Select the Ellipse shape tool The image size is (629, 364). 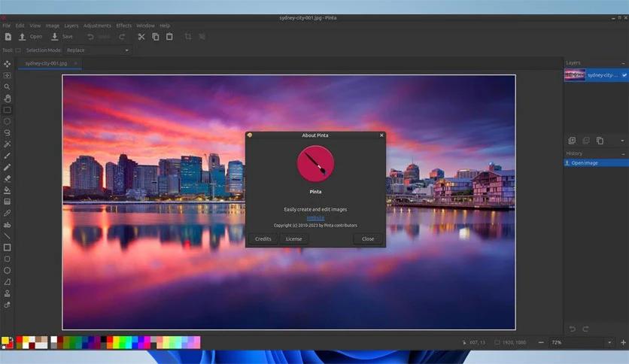pyautogui.click(x=8, y=271)
